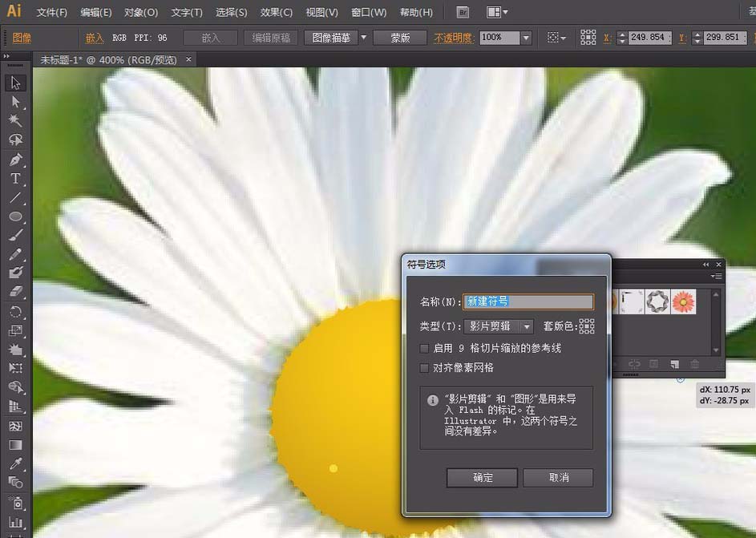The height and width of the screenshot is (538, 756).
Task: Expand the tools panel double arrows
Action: pos(6,56)
